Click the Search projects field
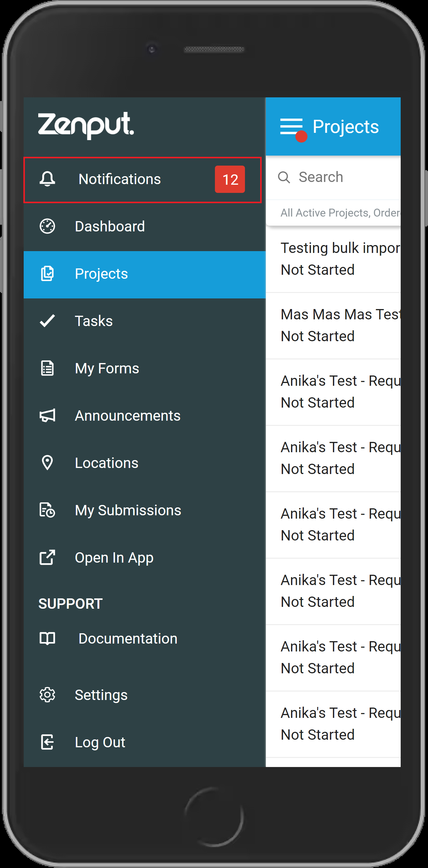The height and width of the screenshot is (868, 428). pos(333,177)
